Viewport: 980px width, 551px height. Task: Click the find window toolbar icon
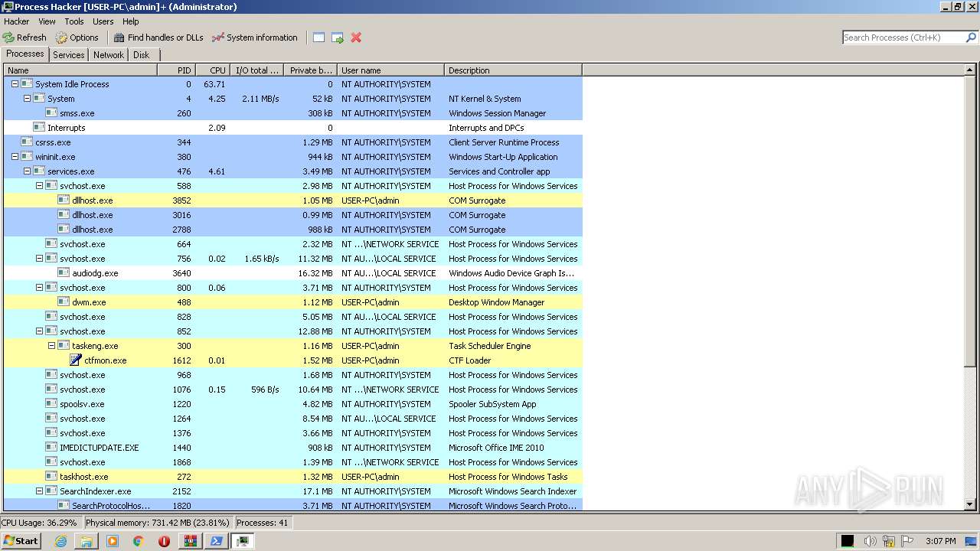pos(319,37)
